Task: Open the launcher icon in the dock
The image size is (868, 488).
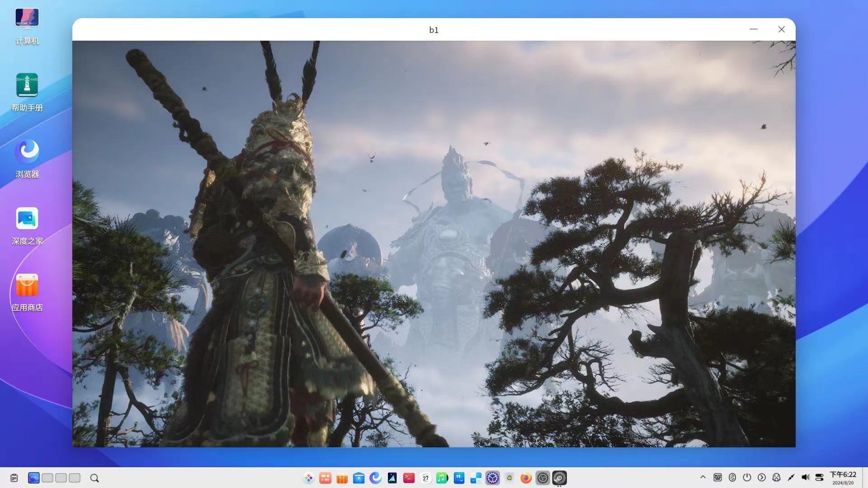Action: 309,478
